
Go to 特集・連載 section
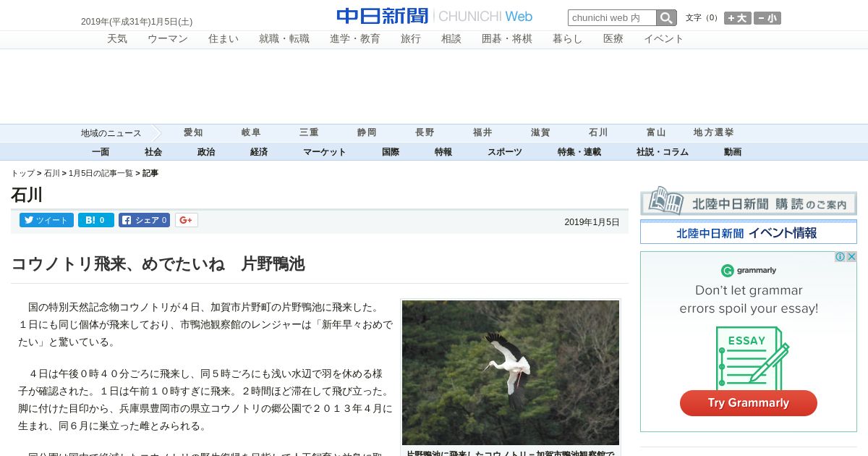tap(579, 152)
